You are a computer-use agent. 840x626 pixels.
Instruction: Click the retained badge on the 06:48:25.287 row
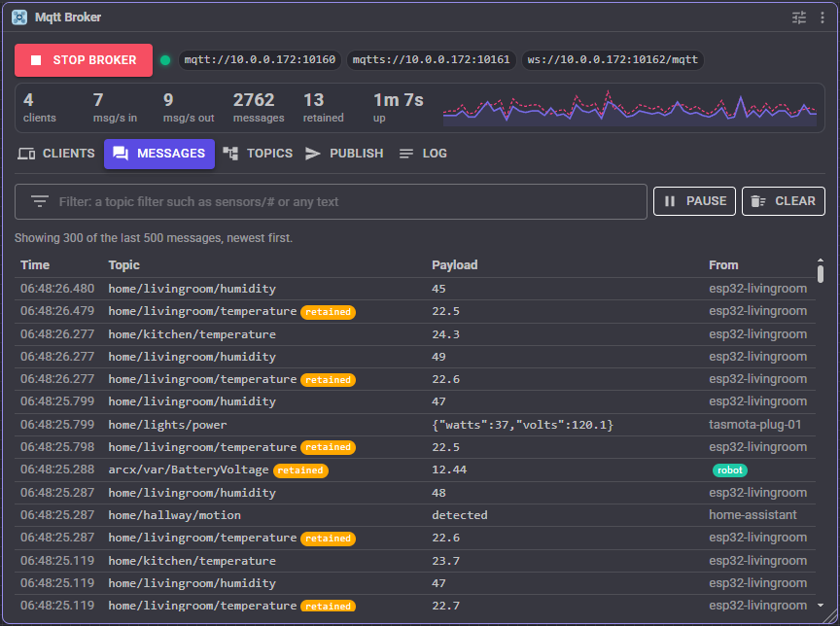point(328,539)
